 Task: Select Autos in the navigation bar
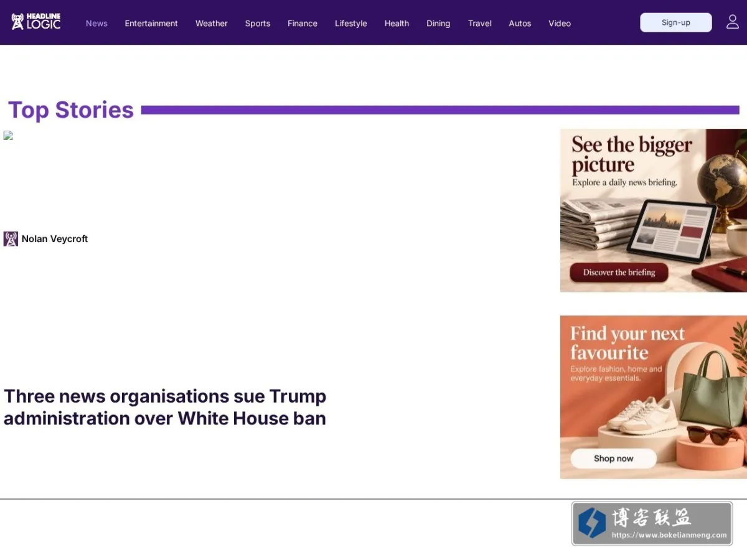pyautogui.click(x=520, y=23)
